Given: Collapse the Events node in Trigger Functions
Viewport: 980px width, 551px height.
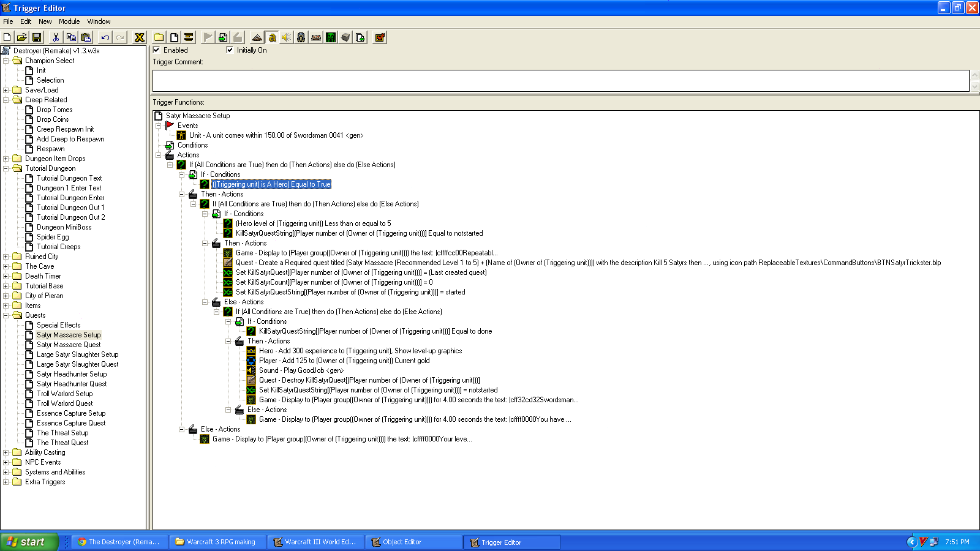Looking at the screenshot, I should coord(158,126).
